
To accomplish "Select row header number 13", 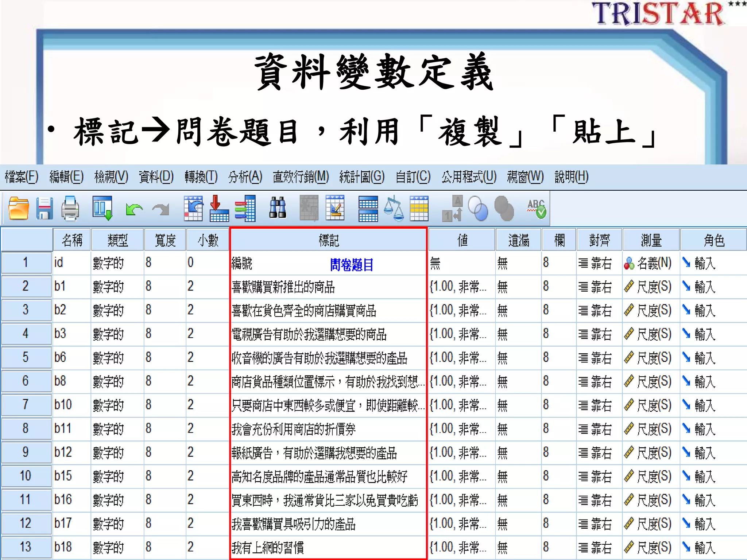I will point(26,547).
